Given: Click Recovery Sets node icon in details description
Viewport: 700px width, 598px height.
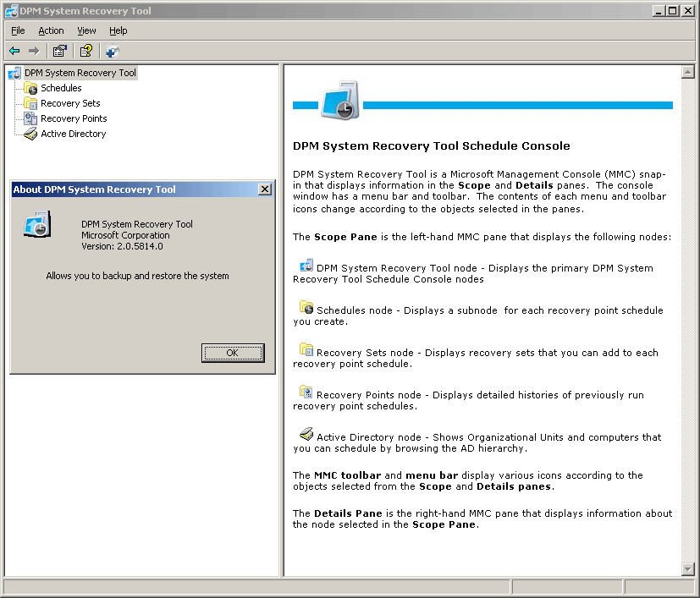Looking at the screenshot, I should click(306, 349).
